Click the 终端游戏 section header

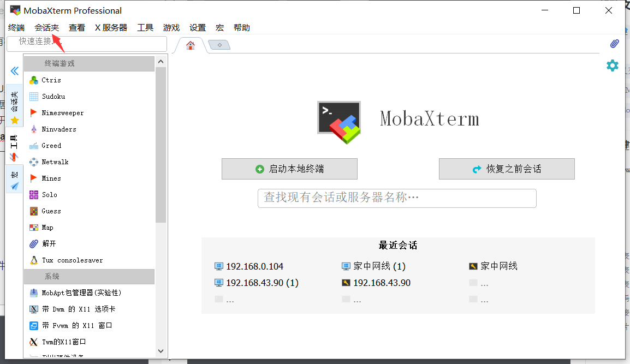click(89, 64)
